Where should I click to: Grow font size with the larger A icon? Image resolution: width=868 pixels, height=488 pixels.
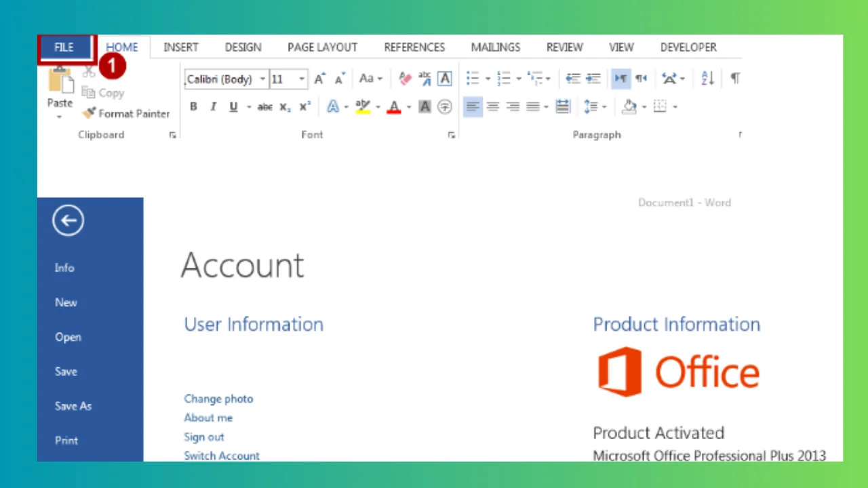[x=320, y=79]
